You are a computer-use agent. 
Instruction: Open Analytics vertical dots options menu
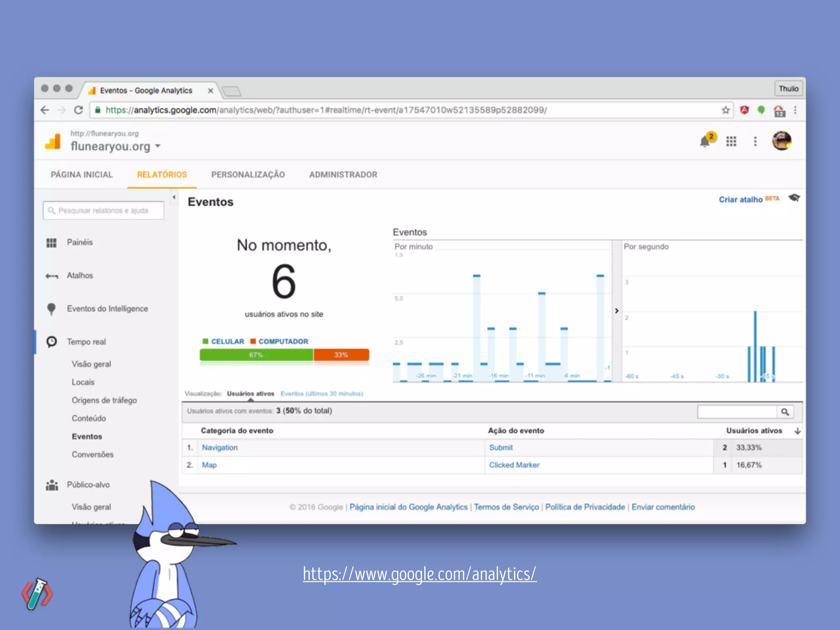click(x=755, y=142)
